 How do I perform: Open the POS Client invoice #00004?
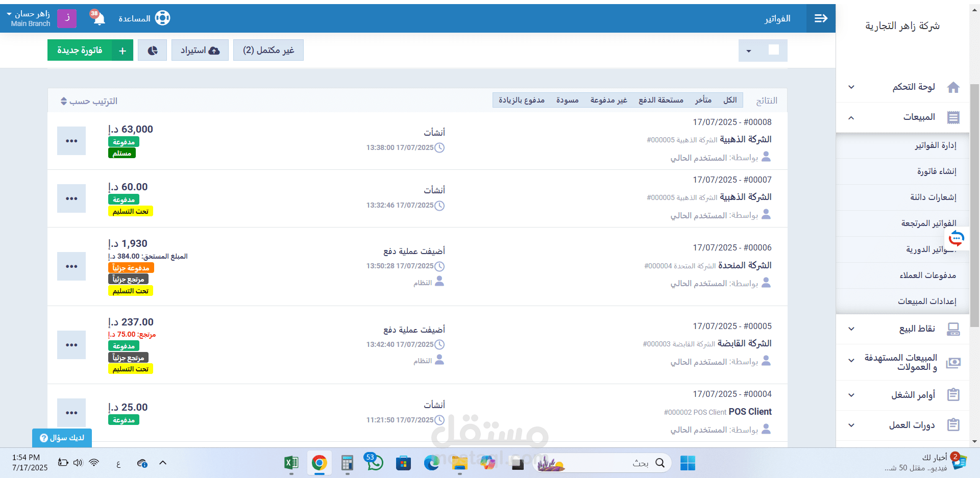[x=732, y=394]
